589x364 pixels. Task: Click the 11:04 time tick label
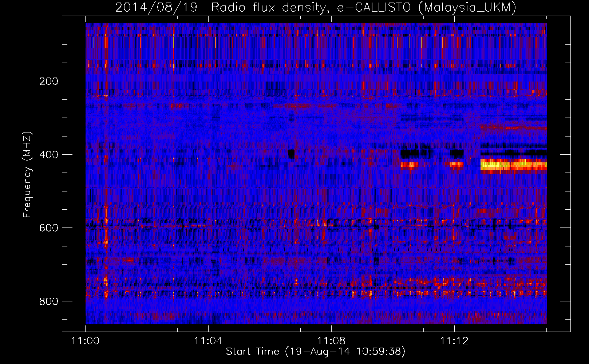tap(208, 341)
